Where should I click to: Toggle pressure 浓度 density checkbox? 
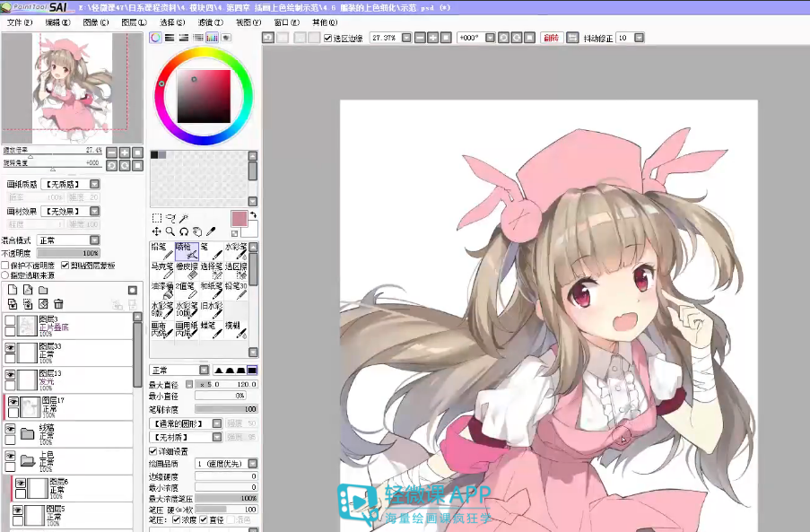click(176, 519)
